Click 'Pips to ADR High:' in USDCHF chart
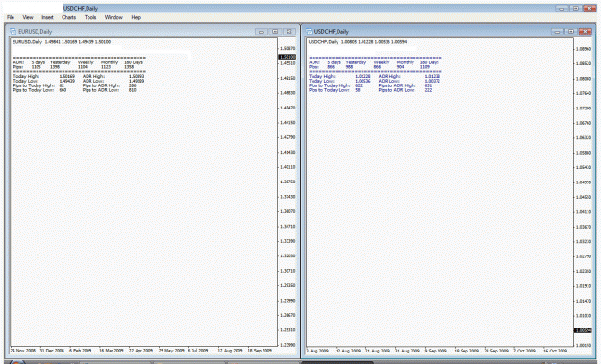601x364 pixels. [x=397, y=85]
